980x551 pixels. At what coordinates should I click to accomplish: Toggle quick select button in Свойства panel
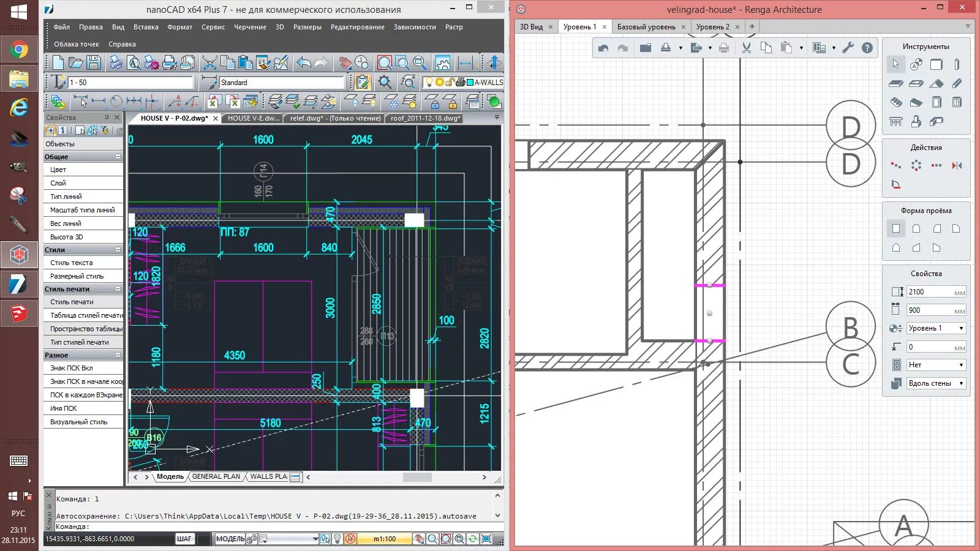(105, 130)
